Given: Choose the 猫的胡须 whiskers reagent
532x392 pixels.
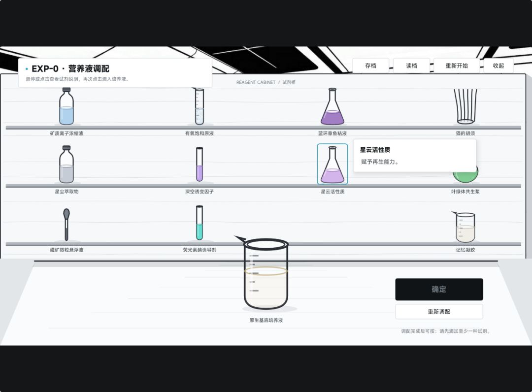Looking at the screenshot, I should [465, 106].
